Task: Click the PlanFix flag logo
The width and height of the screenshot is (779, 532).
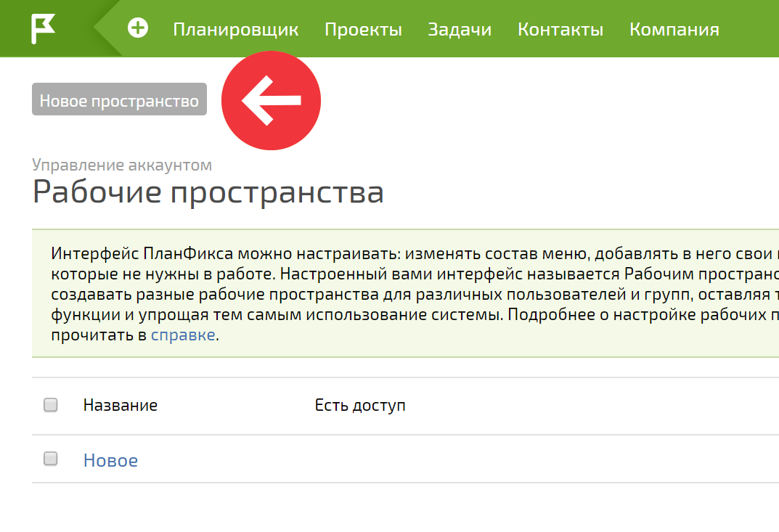Action: tap(43, 29)
